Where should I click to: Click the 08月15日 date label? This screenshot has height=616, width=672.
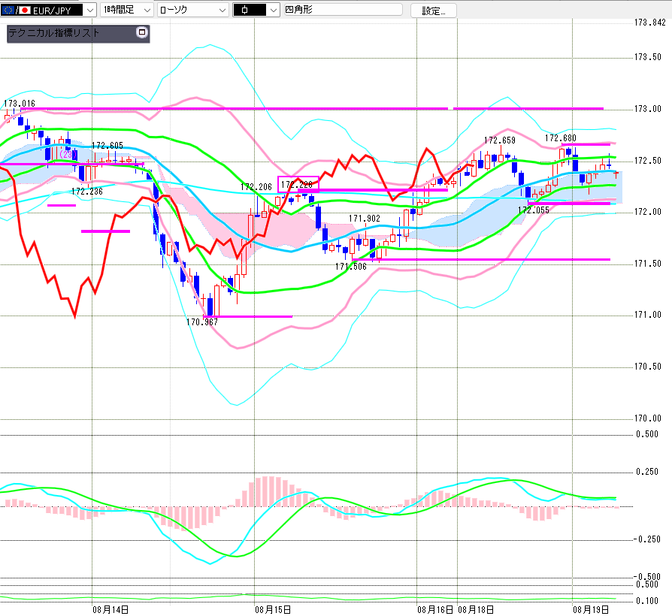[273, 609]
